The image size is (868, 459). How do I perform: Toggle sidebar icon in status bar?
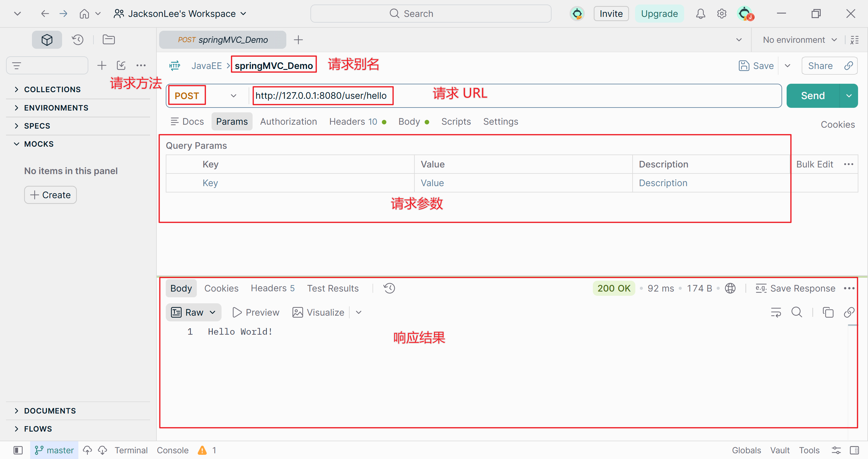click(x=18, y=450)
